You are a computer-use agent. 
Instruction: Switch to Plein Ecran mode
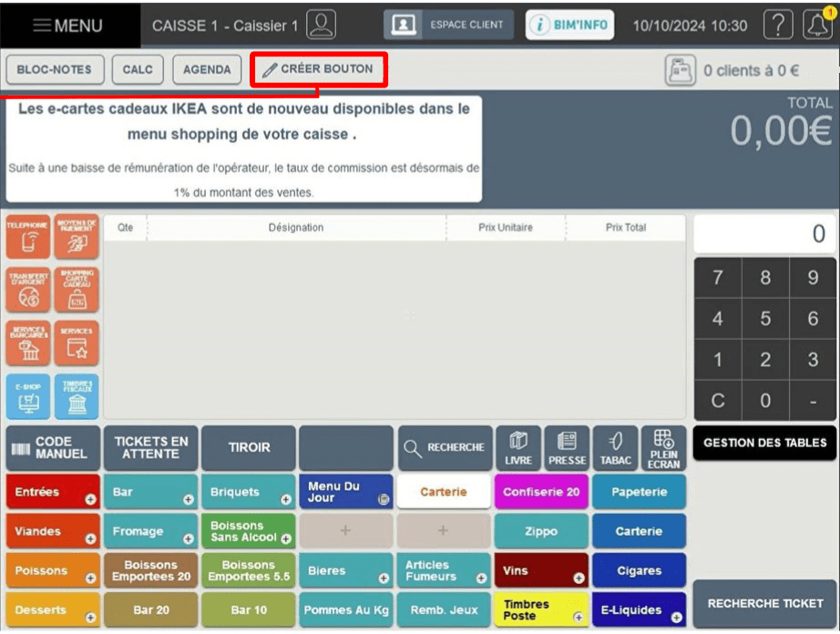664,448
